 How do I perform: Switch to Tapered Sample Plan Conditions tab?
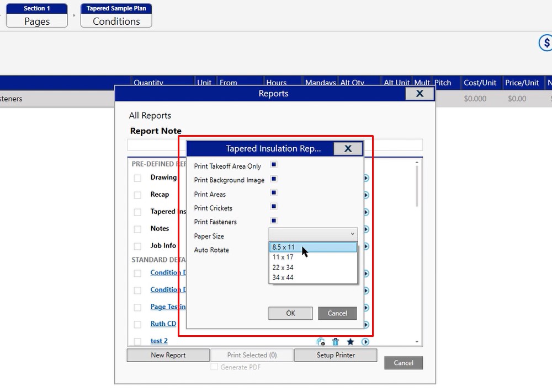(116, 15)
